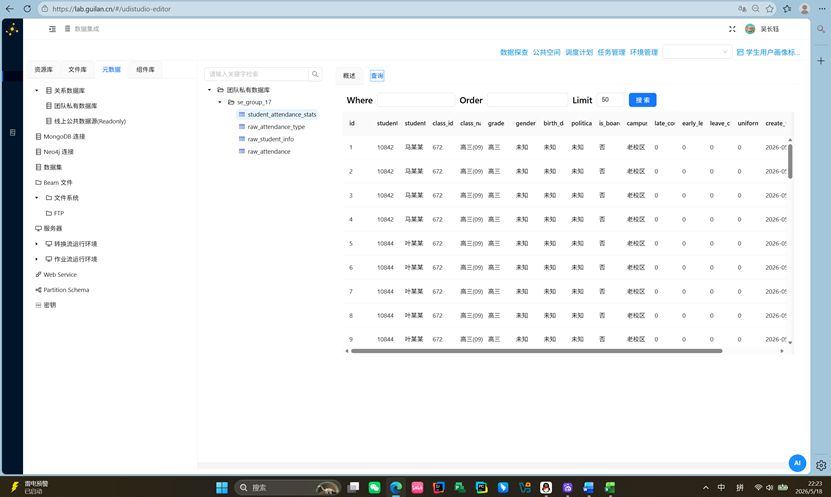Open WeChat from the taskbar
Viewport: 831px width, 497px height.
pyautogui.click(x=374, y=487)
